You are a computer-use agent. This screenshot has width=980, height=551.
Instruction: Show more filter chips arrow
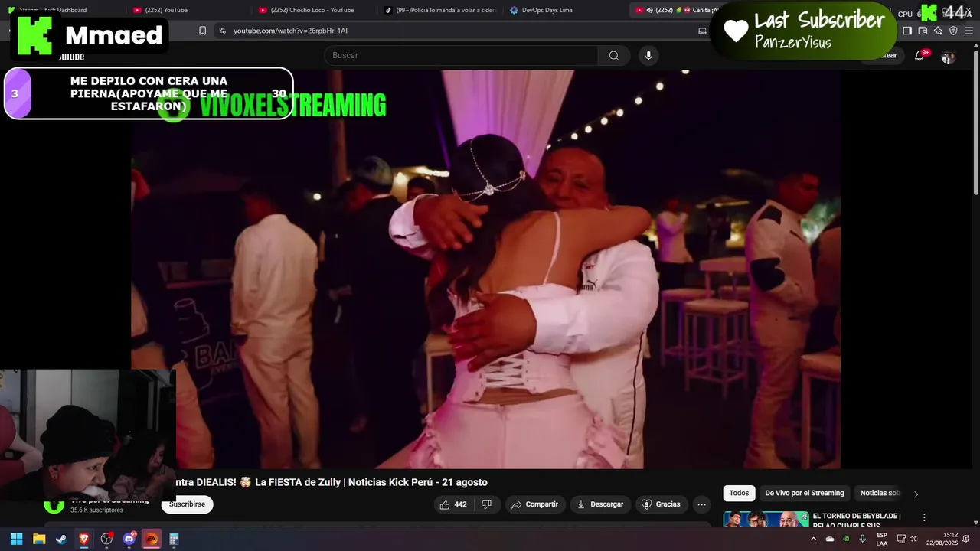pyautogui.click(x=916, y=494)
